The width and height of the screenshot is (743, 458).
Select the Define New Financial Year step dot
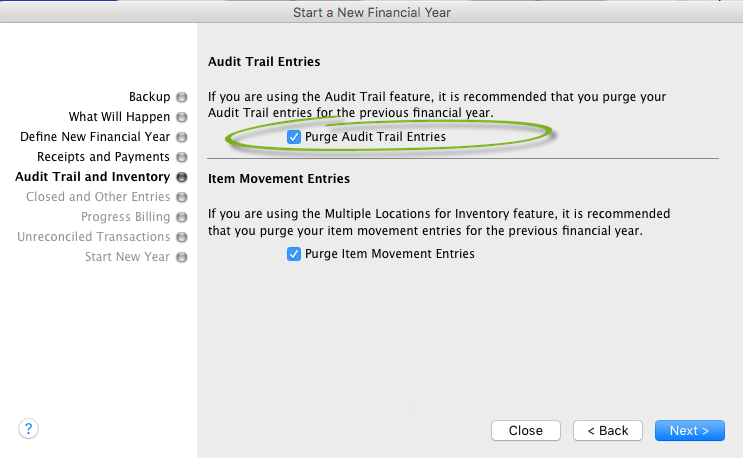[181, 137]
